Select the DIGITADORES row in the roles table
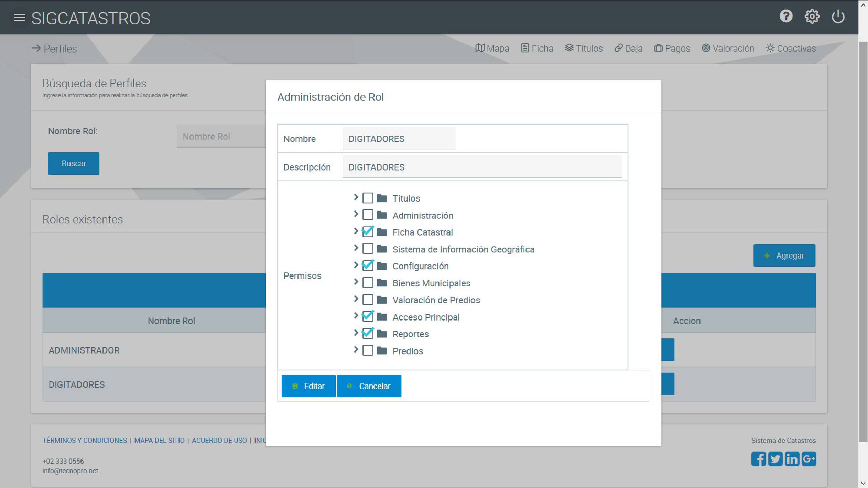868x488 pixels. pyautogui.click(x=154, y=384)
